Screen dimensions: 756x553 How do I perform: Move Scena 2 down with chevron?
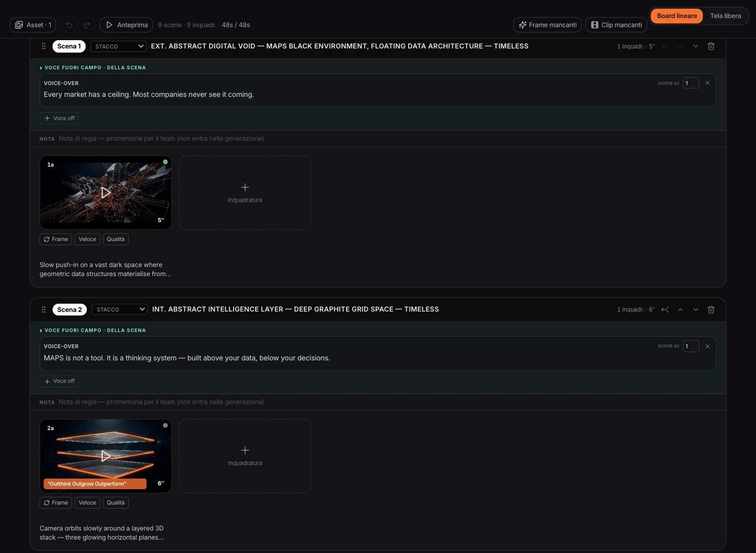click(x=696, y=310)
